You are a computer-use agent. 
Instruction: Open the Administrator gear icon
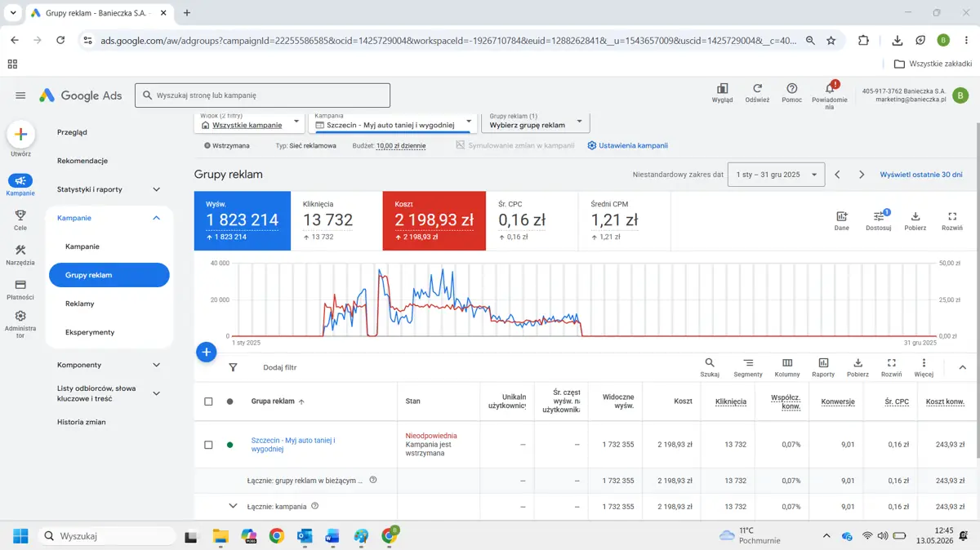point(20,316)
